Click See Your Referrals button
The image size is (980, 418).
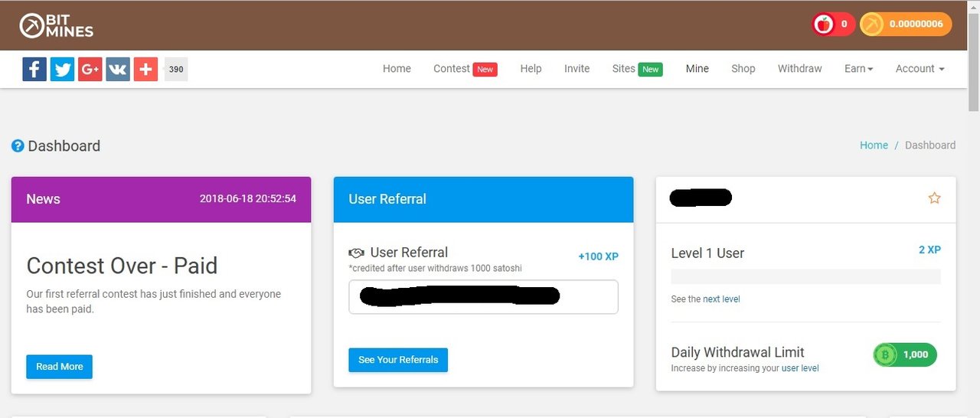[398, 360]
